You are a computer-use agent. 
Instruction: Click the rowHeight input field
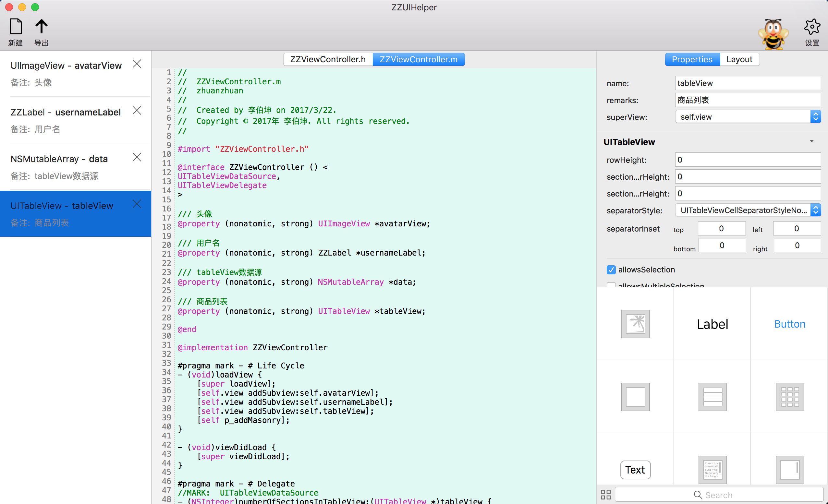pos(747,160)
